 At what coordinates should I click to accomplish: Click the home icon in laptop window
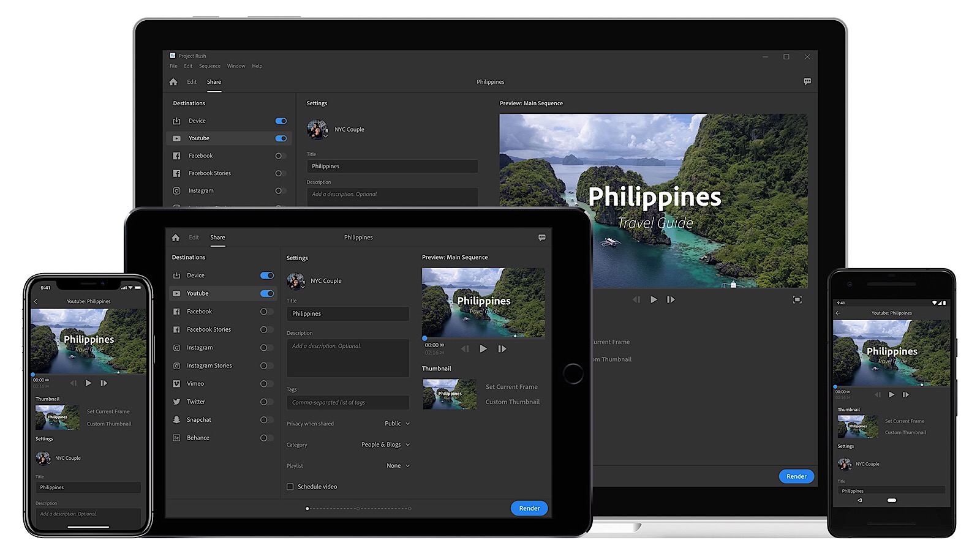point(173,82)
